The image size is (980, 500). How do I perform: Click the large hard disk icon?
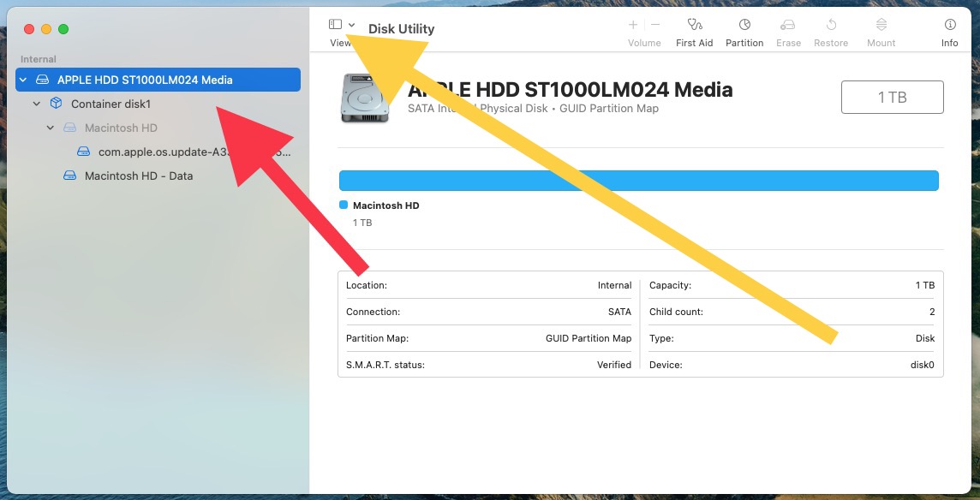[364, 98]
